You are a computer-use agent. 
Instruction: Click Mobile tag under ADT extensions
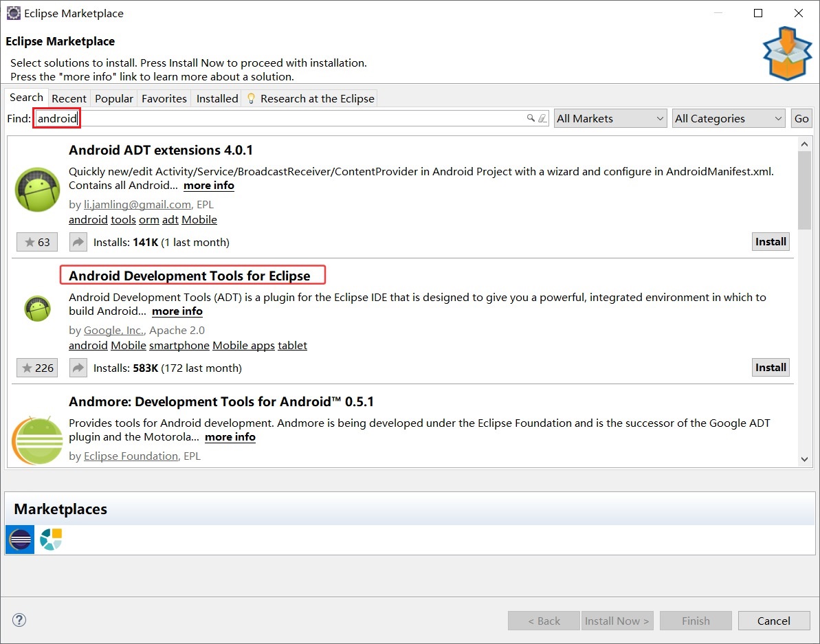click(x=199, y=219)
